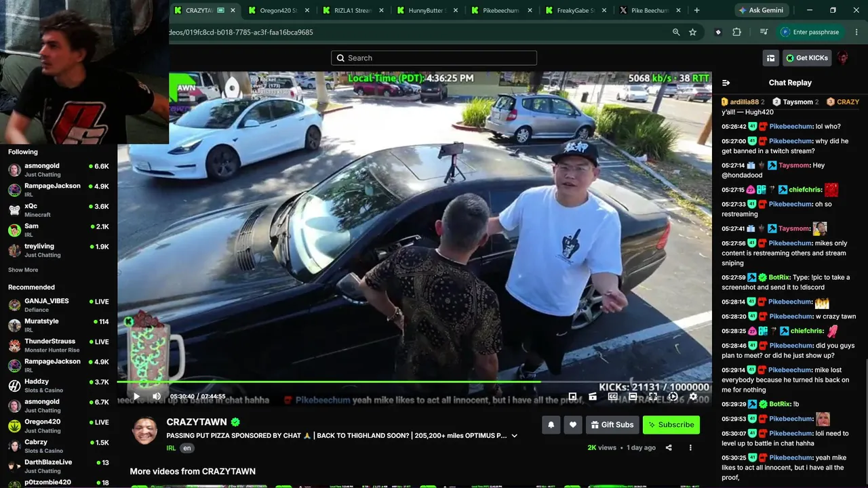Open the browser zoom magnifier icon
The height and width of the screenshot is (488, 868).
tap(676, 32)
